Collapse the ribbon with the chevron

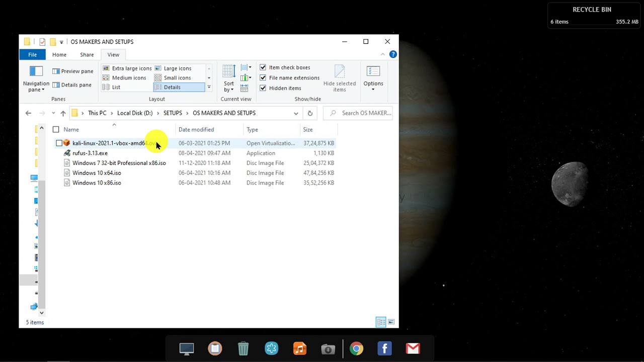click(383, 54)
